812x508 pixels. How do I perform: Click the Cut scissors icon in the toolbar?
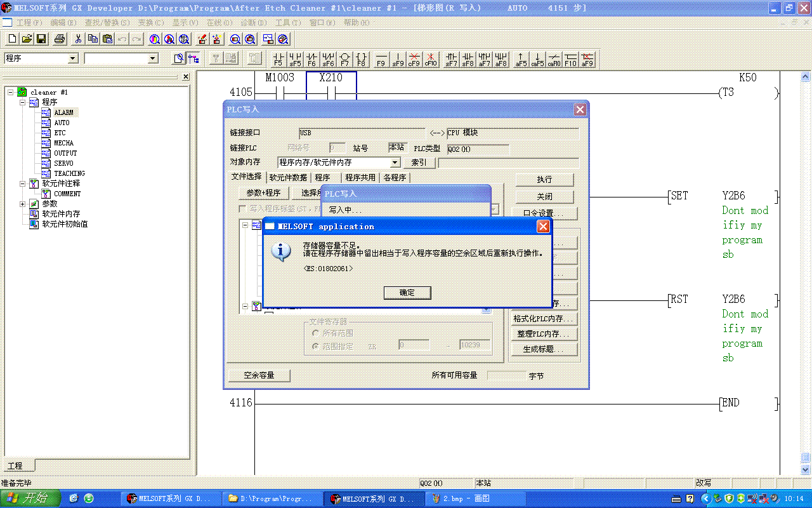78,39
